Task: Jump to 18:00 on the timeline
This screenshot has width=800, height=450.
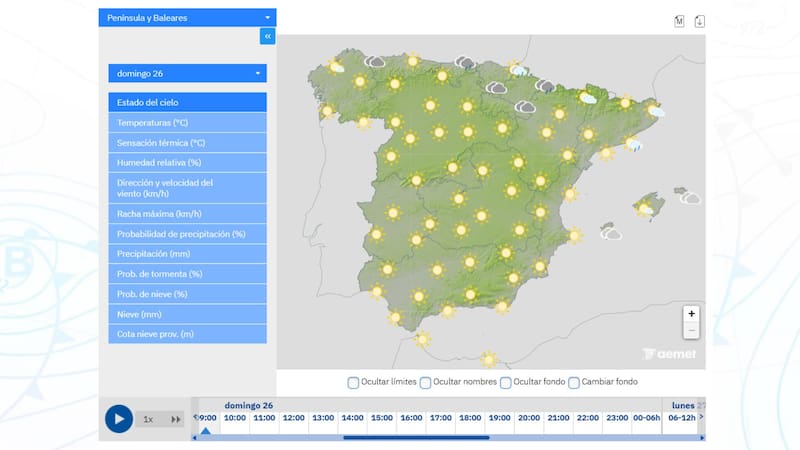Action: point(470,418)
